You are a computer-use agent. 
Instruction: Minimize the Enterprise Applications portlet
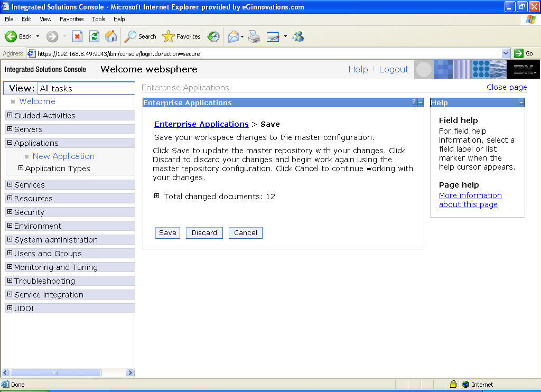pyautogui.click(x=420, y=102)
